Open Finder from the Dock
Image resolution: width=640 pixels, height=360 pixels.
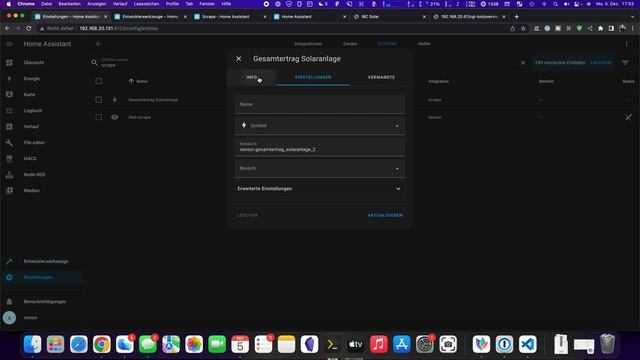point(32,344)
